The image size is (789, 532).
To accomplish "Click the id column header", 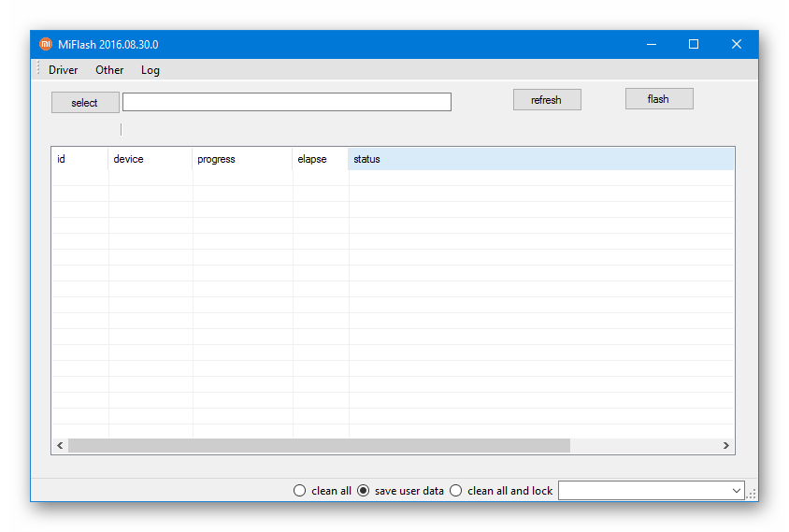I will pos(79,159).
